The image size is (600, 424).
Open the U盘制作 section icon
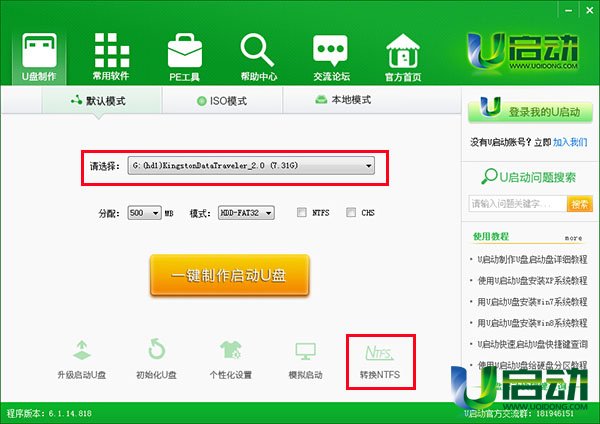pos(40,52)
